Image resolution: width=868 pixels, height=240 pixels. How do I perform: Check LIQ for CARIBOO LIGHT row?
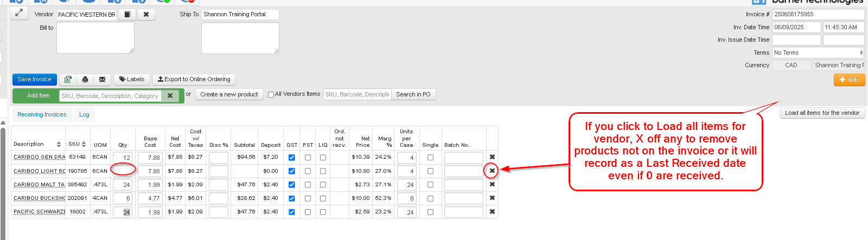[323, 171]
